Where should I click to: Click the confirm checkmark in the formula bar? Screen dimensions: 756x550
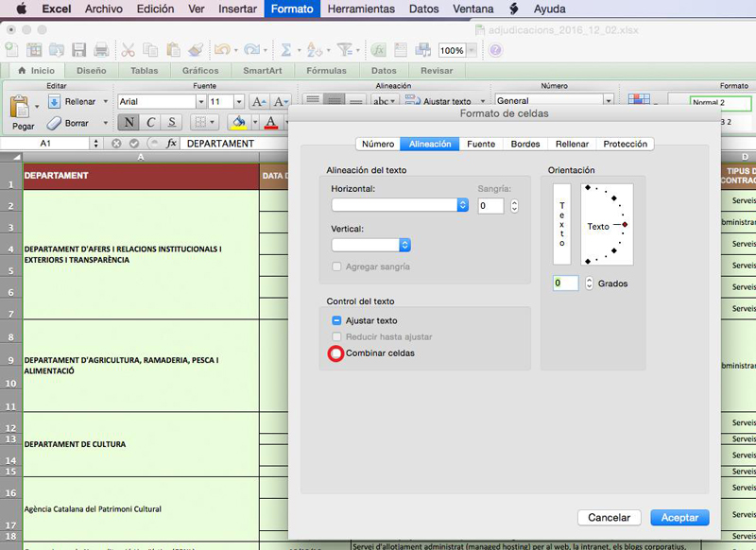tap(134, 143)
